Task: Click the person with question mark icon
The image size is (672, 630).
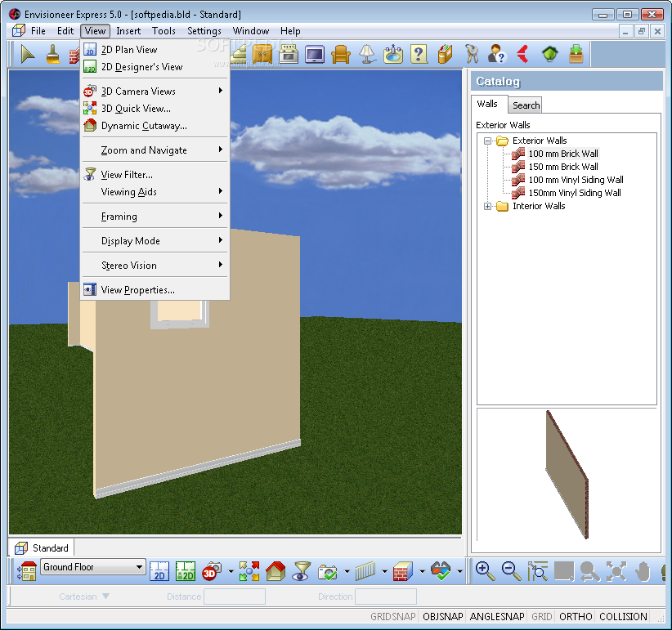Action: (x=497, y=55)
